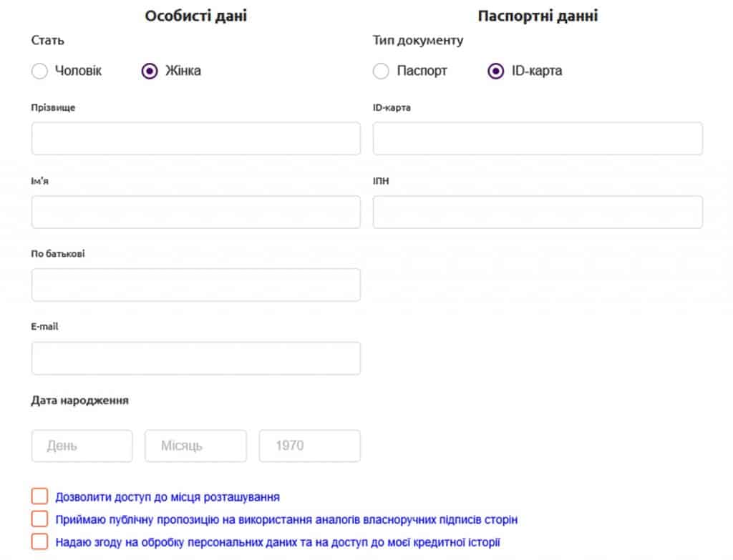
Task: Tick the public offer acceptance checkbox
Action: 40,519
